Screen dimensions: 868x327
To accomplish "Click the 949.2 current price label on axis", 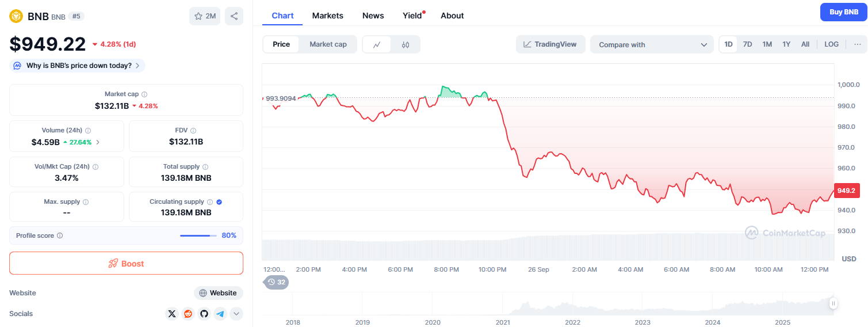I will pyautogui.click(x=847, y=191).
